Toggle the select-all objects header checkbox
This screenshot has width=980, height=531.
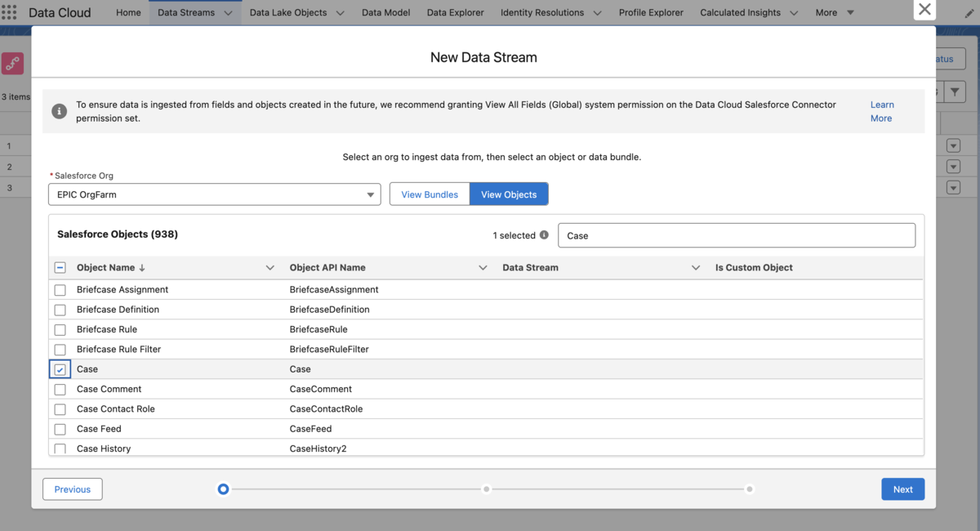click(60, 268)
